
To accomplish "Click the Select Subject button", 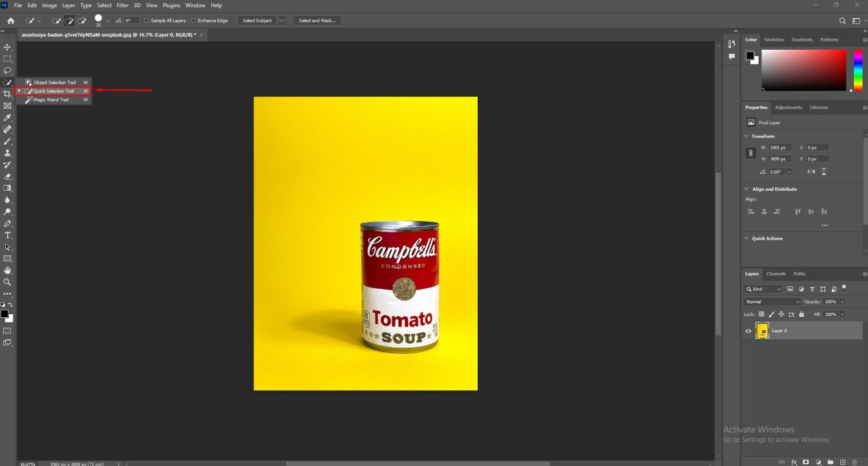I will click(x=257, y=21).
